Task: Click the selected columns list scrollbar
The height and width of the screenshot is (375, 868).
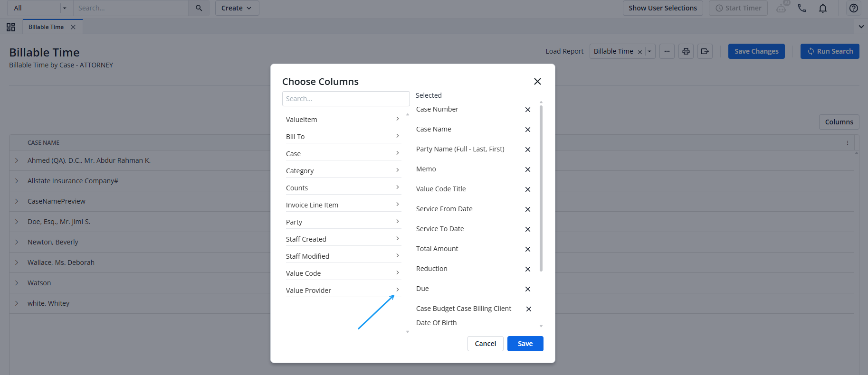Action: 541,188
